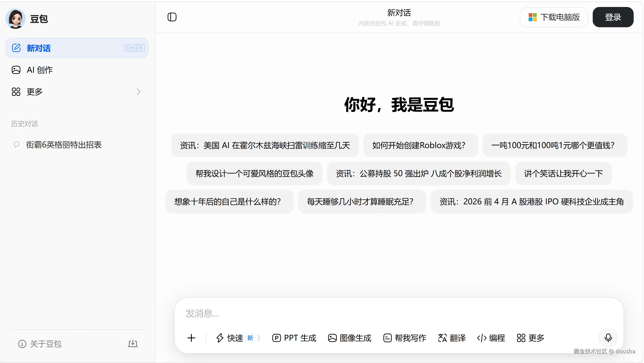Click the 豆包 brand name in sidebar
The height and width of the screenshot is (363, 644).
click(x=39, y=19)
